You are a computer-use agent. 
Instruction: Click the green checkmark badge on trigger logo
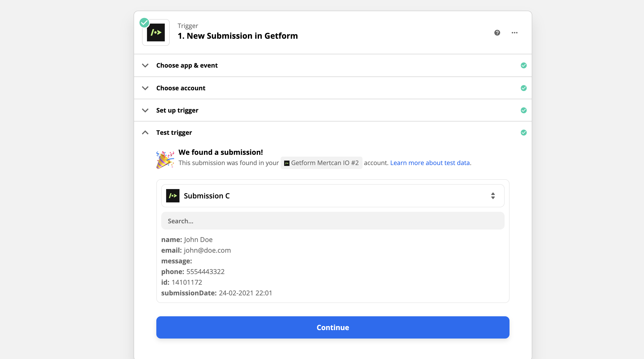(144, 23)
